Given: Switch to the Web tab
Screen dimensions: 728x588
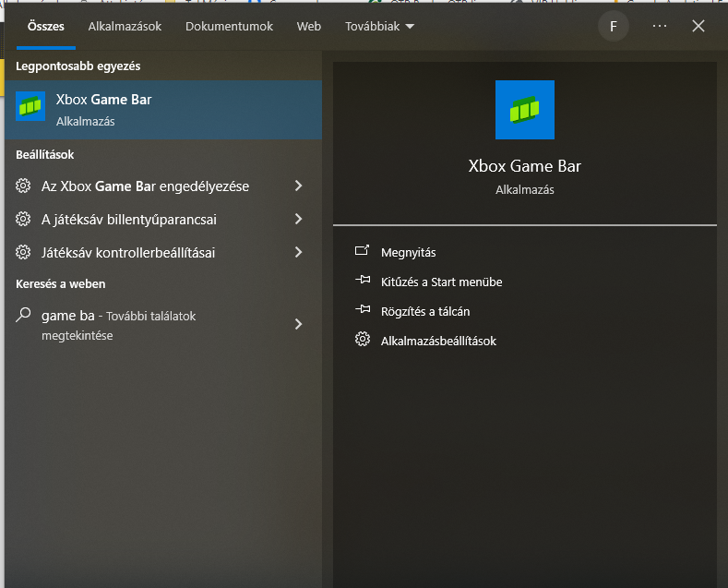Looking at the screenshot, I should (309, 27).
